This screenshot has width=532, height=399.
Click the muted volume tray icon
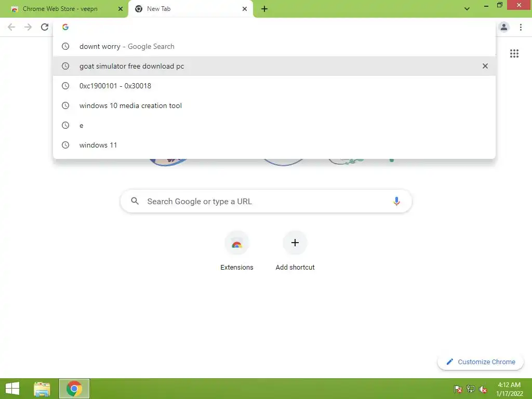tap(483, 389)
